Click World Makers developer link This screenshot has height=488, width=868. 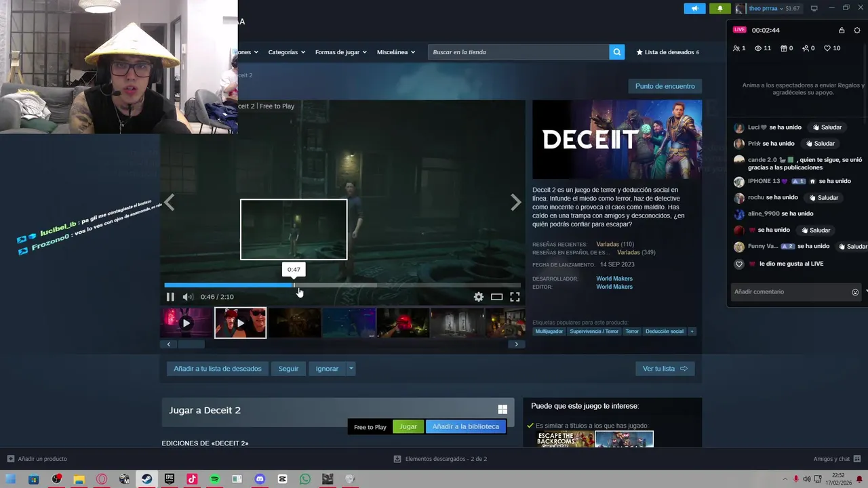(614, 279)
